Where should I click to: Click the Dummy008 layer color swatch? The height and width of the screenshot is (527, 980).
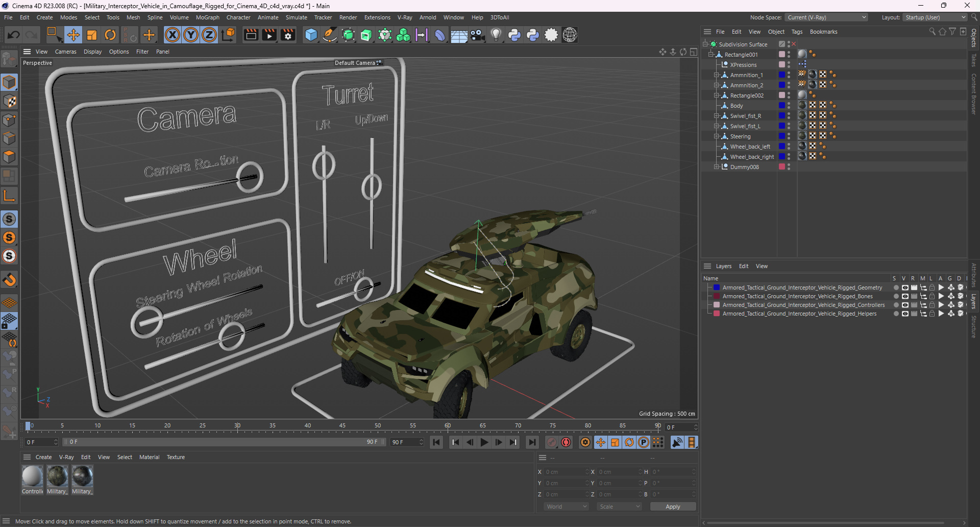click(x=781, y=166)
